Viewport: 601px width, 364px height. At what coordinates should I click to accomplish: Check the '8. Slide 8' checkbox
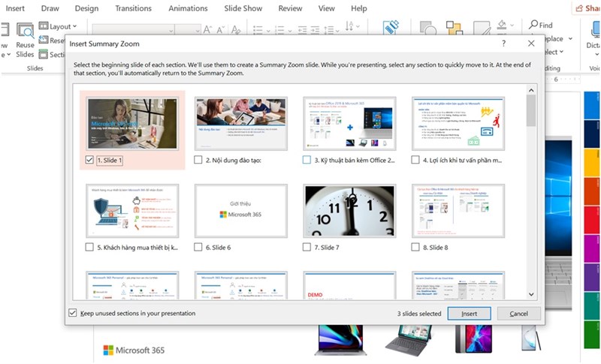tap(415, 247)
